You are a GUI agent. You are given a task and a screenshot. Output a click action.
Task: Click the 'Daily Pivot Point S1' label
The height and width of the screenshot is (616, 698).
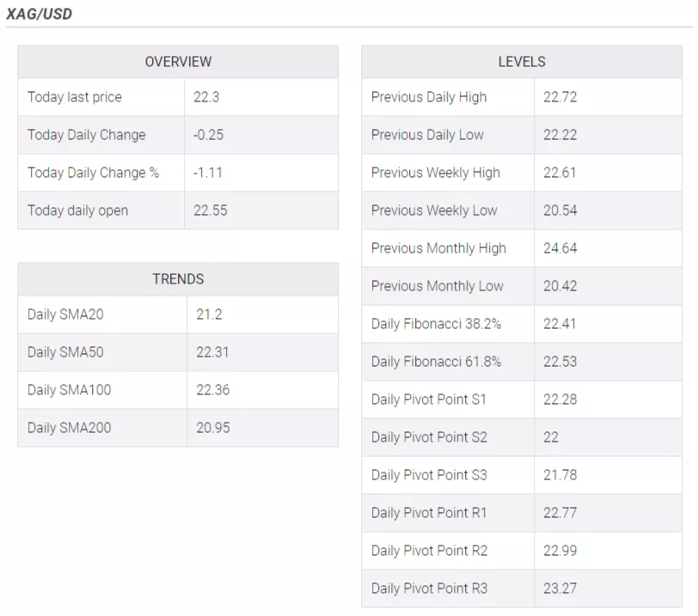429,399
